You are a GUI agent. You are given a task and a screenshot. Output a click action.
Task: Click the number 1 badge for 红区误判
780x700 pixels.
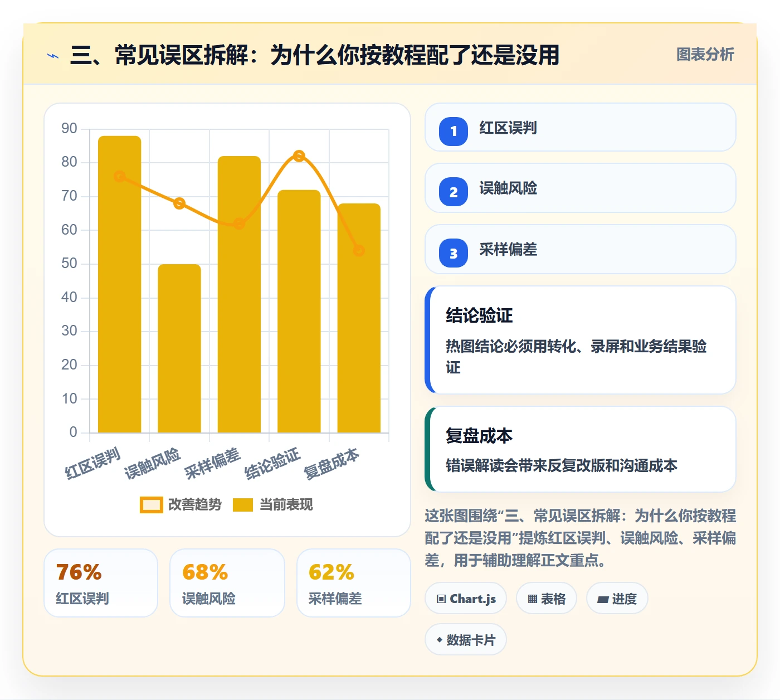[454, 132]
